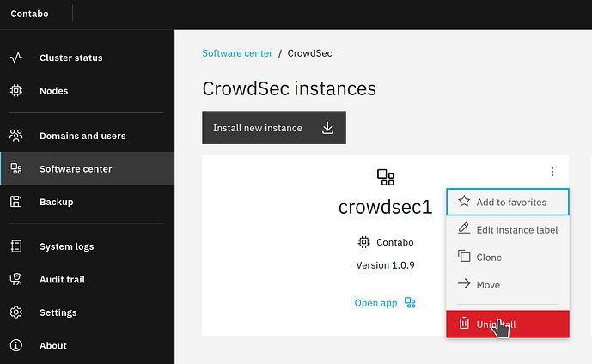The image size is (592, 364).
Task: Click the node chip icon beside Contabo
Action: coord(364,242)
